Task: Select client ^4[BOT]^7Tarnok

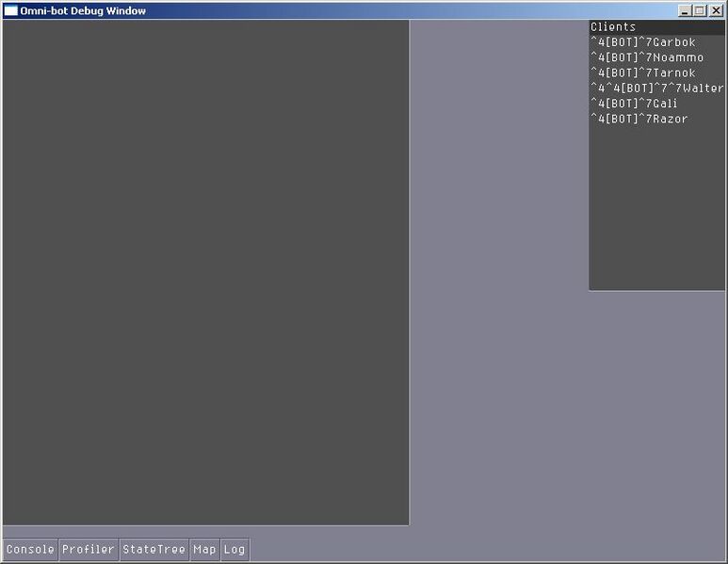Action: click(x=656, y=73)
